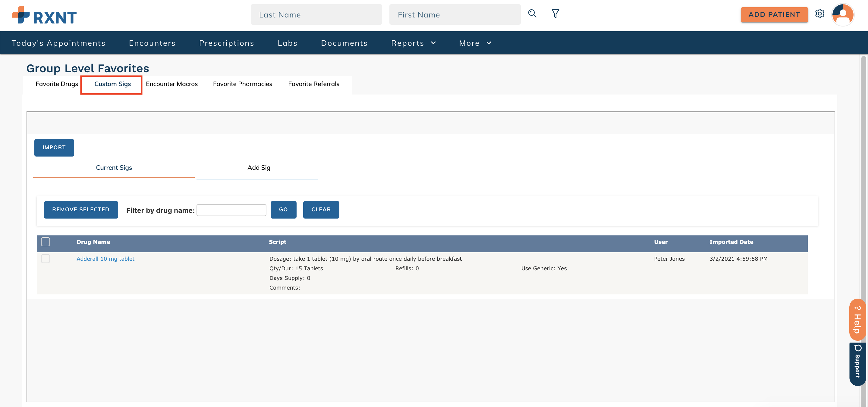Open the Support side tab
Viewport: 868px width, 407px height.
coord(857,364)
